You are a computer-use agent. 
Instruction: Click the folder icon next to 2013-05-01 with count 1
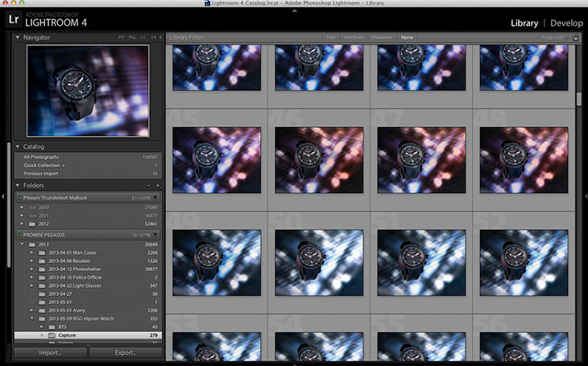point(42,302)
